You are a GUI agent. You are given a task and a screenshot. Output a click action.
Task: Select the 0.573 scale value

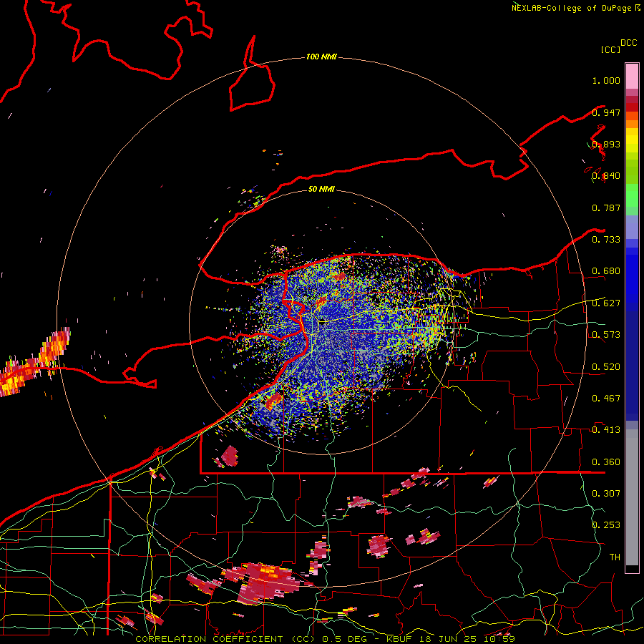point(606,335)
